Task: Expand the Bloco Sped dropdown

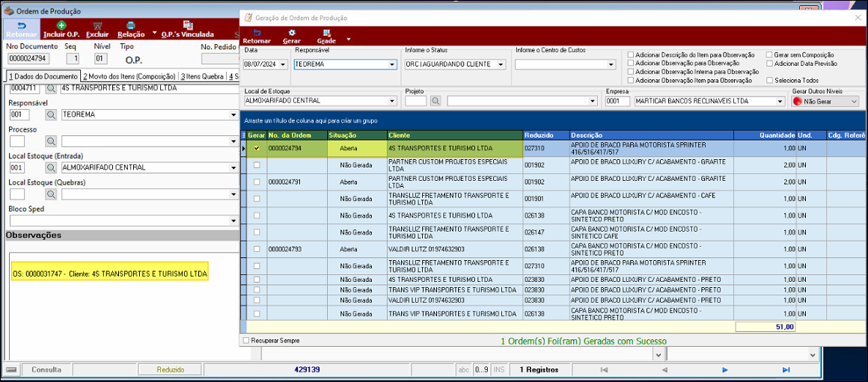Action: click(233, 221)
